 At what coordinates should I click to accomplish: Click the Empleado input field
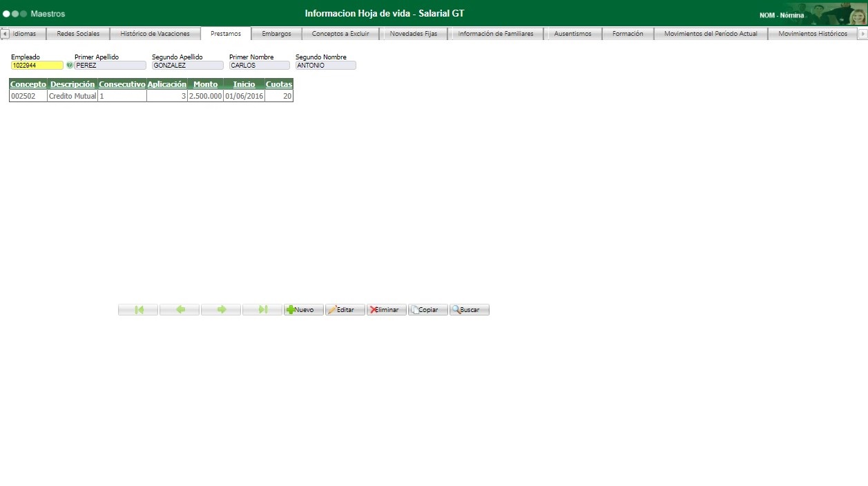point(37,66)
